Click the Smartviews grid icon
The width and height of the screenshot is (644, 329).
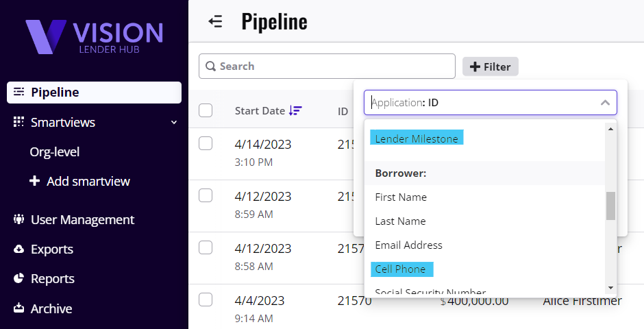18,122
